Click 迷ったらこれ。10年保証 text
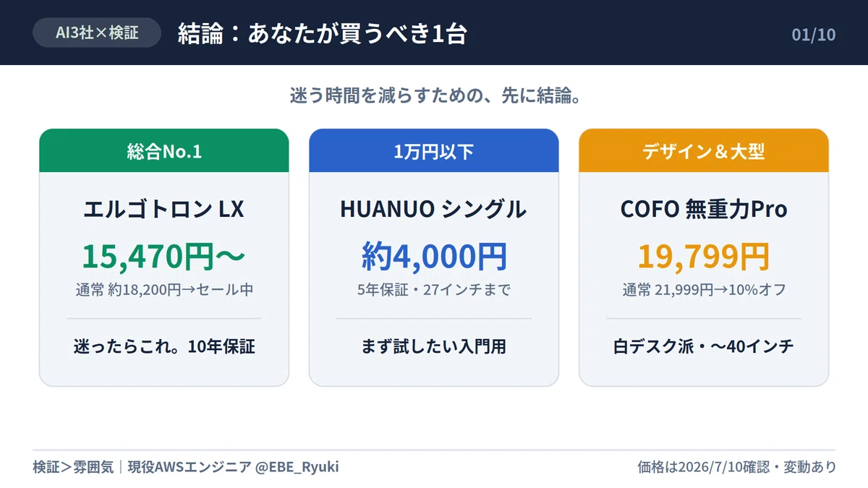 164,347
